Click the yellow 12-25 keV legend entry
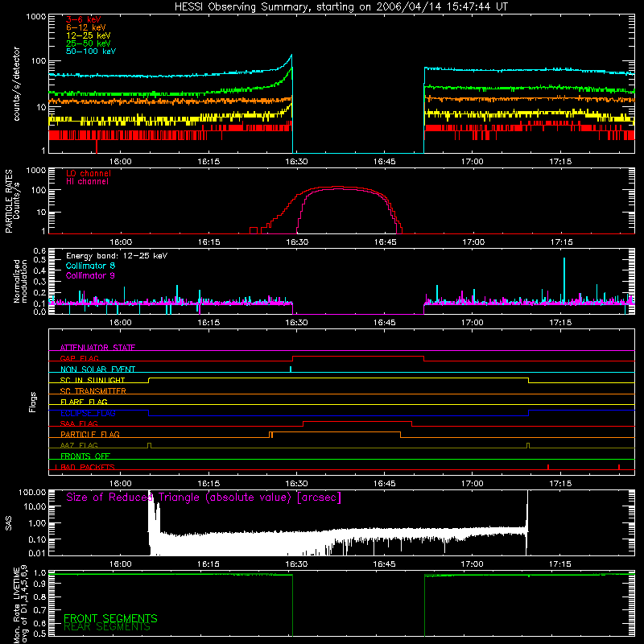The width and height of the screenshot is (644, 644). pos(89,35)
